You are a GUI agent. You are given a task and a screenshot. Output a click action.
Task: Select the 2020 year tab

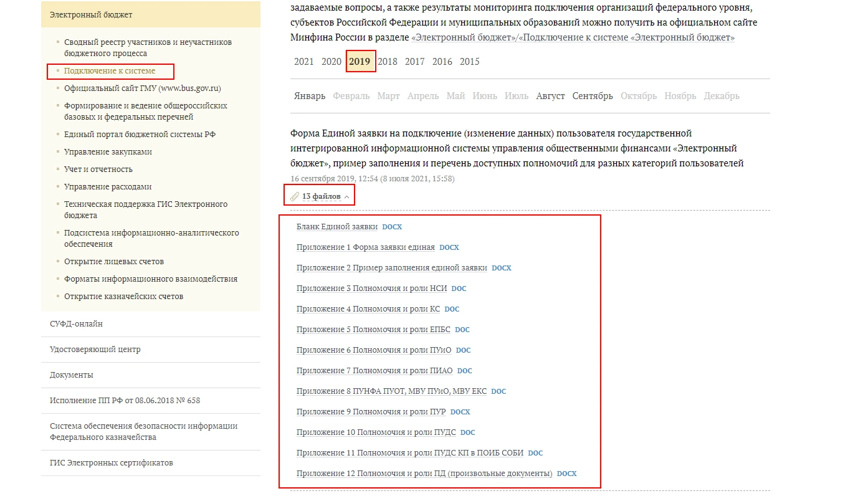point(331,62)
